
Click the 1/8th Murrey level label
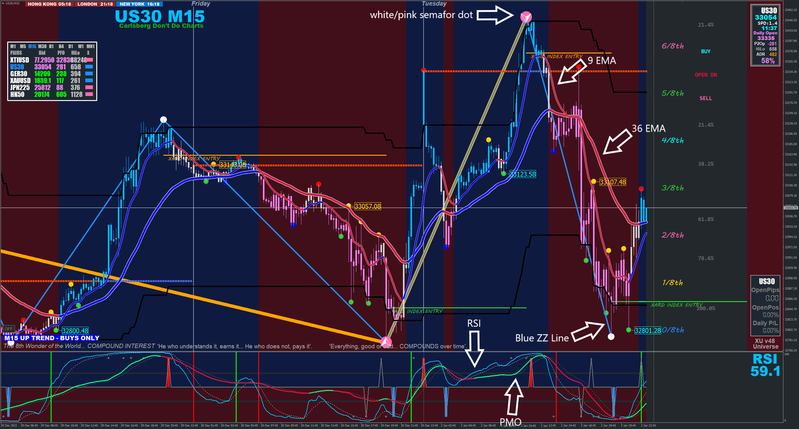(x=673, y=282)
